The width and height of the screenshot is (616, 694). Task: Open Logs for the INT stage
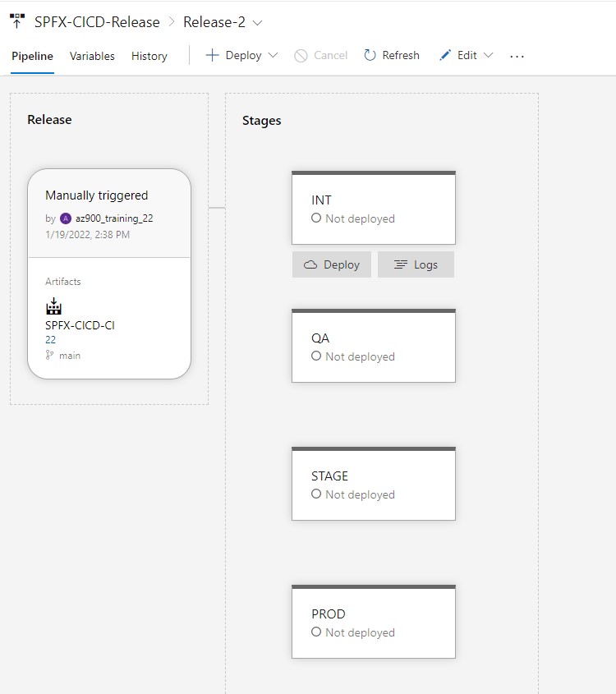pos(416,264)
